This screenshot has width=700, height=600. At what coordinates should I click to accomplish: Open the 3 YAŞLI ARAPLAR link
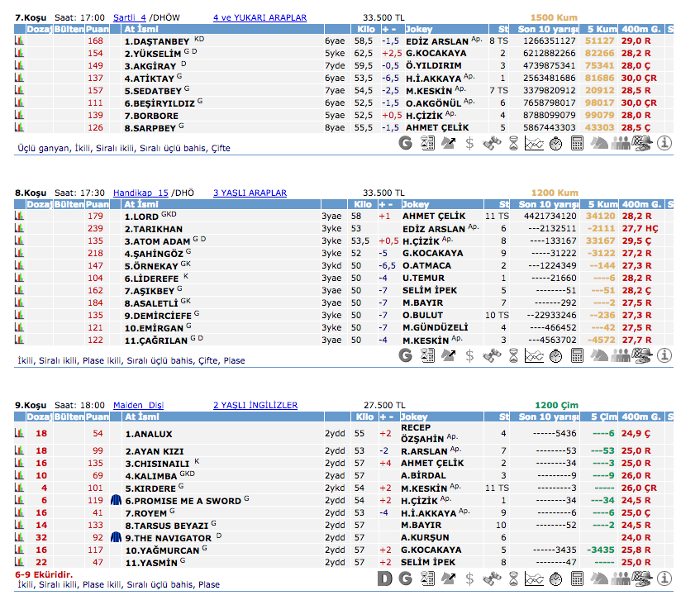tap(249, 193)
